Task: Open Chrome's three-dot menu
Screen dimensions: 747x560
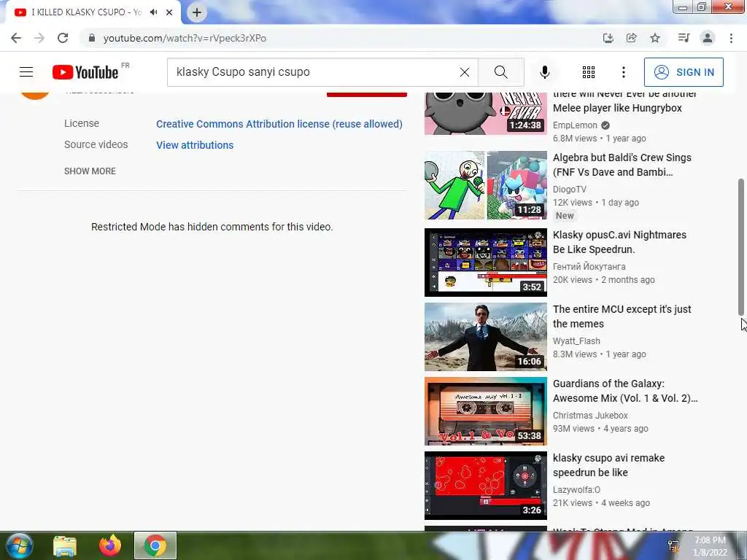Action: [x=731, y=38]
